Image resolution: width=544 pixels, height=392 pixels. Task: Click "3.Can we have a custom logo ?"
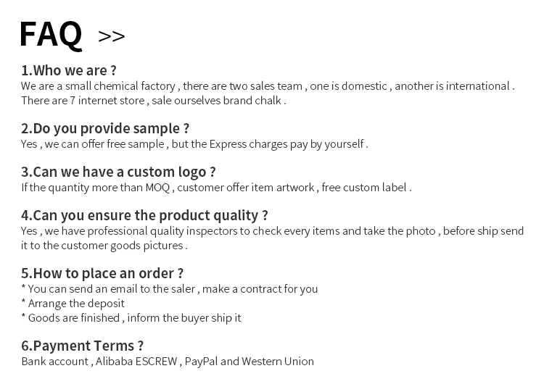[x=118, y=172]
